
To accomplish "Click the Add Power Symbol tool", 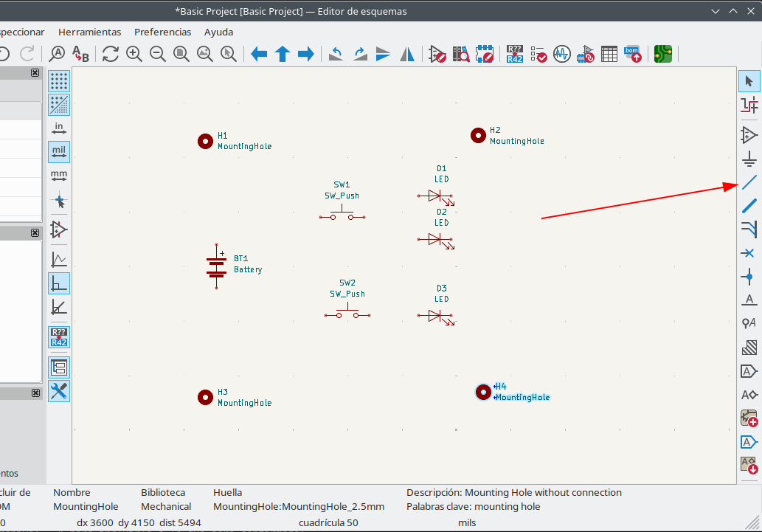I will click(x=749, y=159).
